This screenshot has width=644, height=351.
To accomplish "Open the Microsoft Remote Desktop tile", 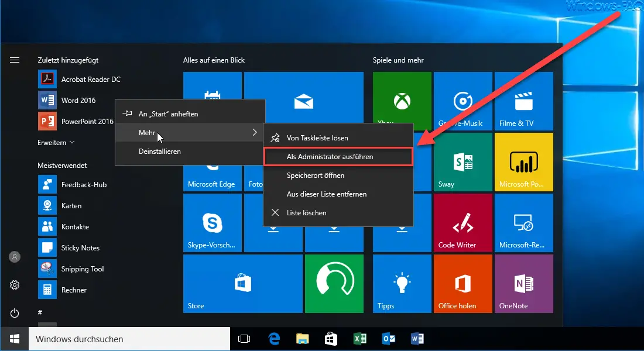I will (x=523, y=222).
